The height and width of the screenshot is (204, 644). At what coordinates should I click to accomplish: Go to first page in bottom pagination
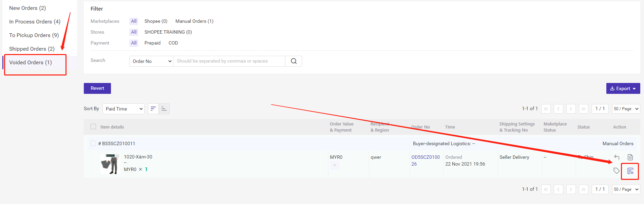tap(546, 189)
